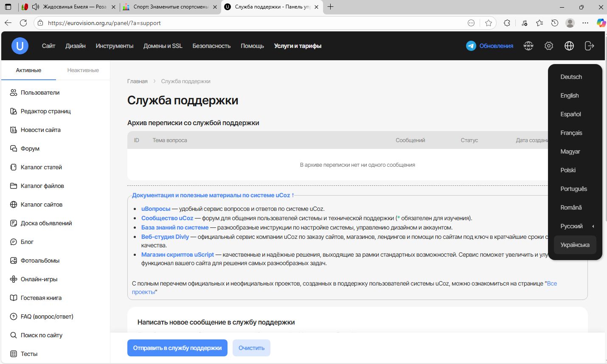607x364 pixels.
Task: Click the Очистить button
Action: (251, 348)
